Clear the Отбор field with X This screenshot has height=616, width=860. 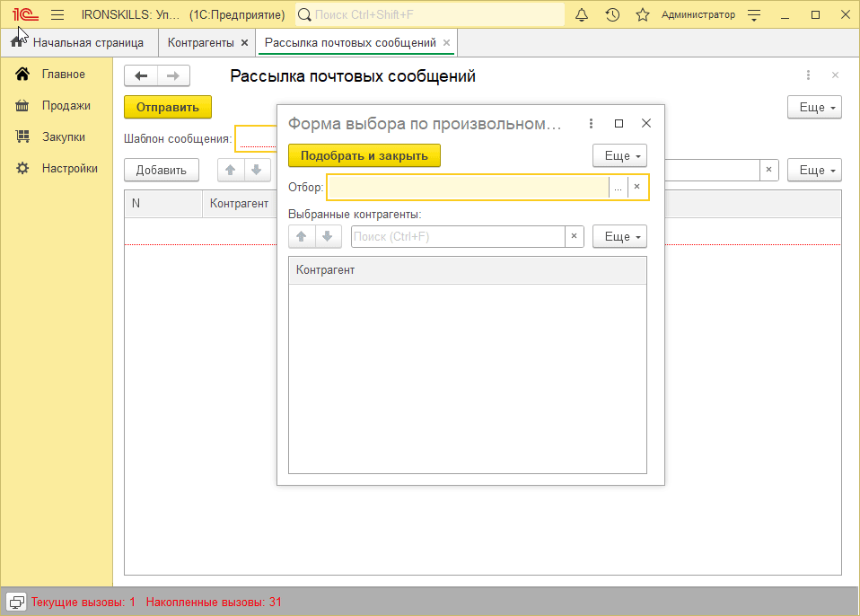pyautogui.click(x=637, y=187)
